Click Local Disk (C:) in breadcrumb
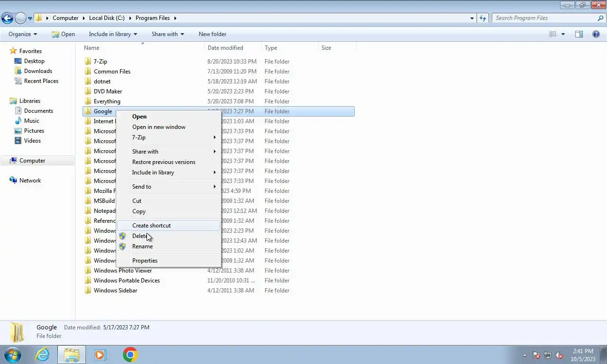Viewport: 607px width, 364px height. pyautogui.click(x=107, y=18)
